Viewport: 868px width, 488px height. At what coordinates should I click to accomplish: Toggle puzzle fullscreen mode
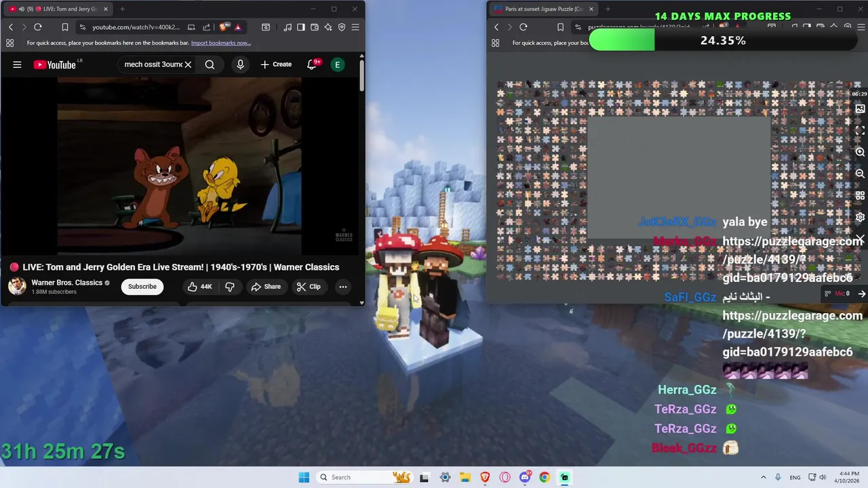(860, 130)
